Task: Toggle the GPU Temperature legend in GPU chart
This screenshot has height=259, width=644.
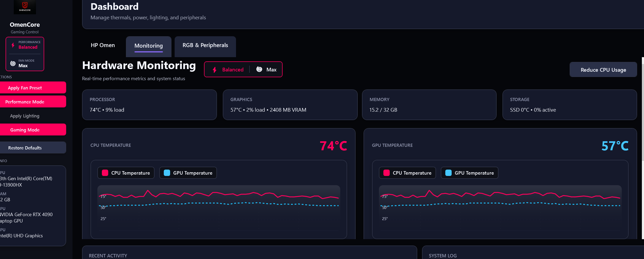Action: pos(469,173)
